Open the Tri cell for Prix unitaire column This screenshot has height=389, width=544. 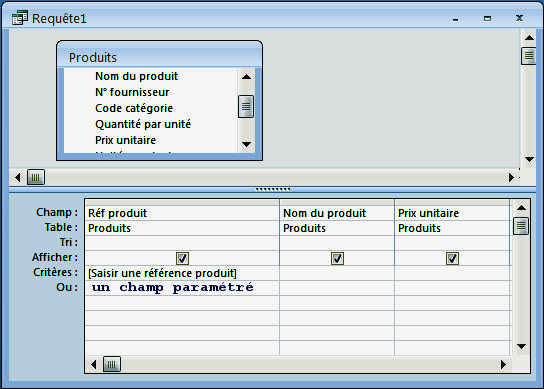452,243
